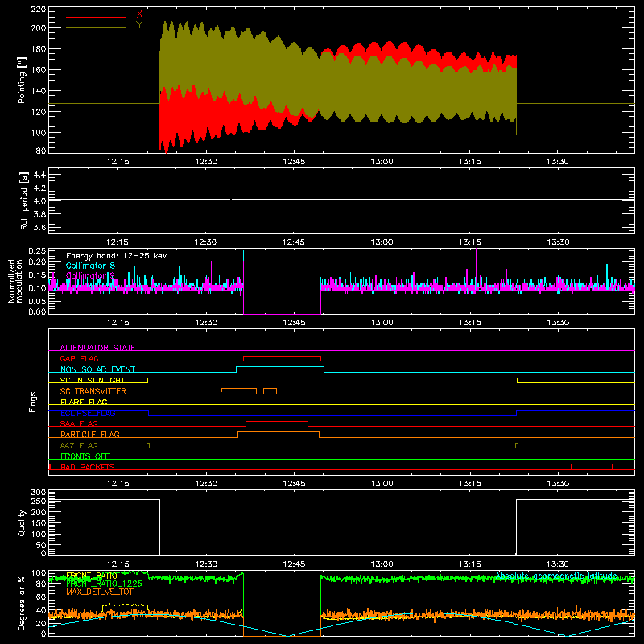Image resolution: width=644 pixels, height=644 pixels.
Task: Click the ATTENUATOR_STATE flag label
Action: 97,348
